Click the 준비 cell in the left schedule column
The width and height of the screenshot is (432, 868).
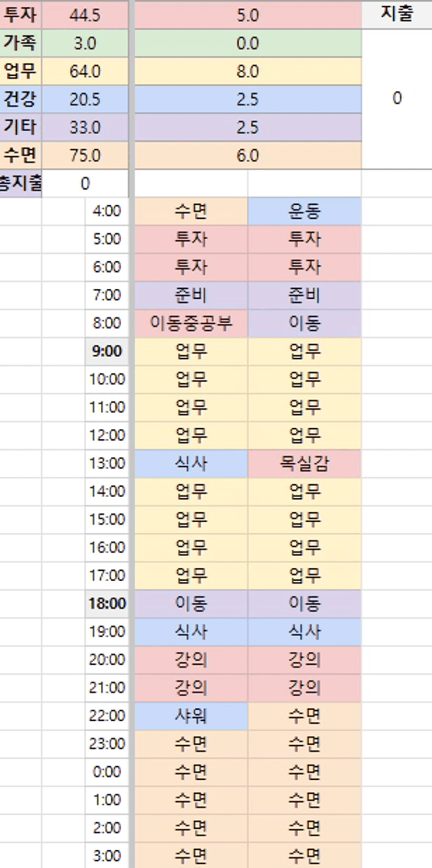(191, 295)
